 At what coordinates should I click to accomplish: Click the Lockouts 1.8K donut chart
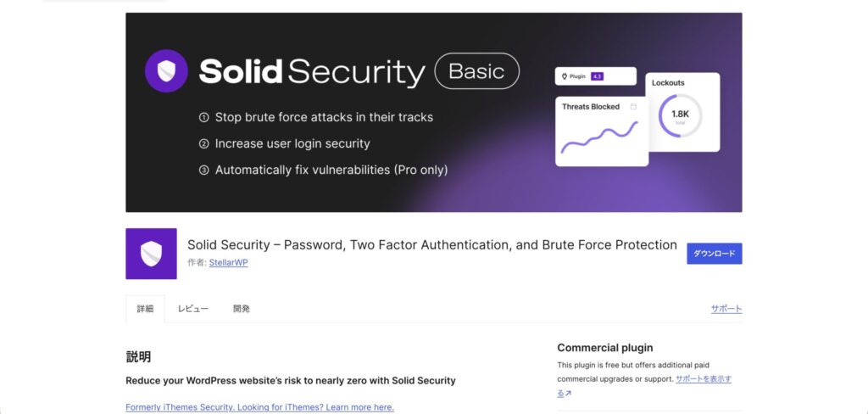click(x=680, y=116)
